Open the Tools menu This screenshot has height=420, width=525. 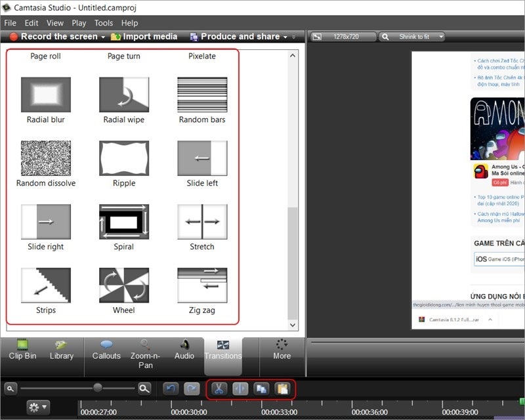click(x=103, y=23)
